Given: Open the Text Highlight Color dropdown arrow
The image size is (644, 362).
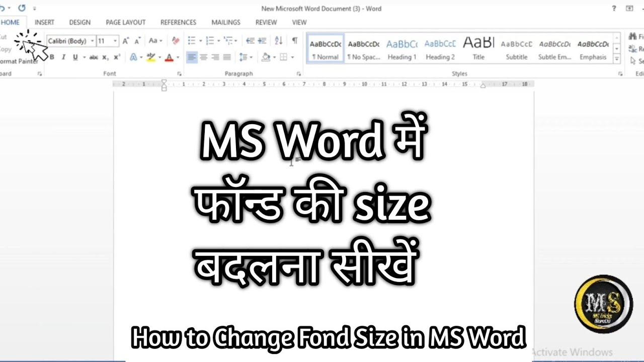Looking at the screenshot, I should [x=159, y=57].
